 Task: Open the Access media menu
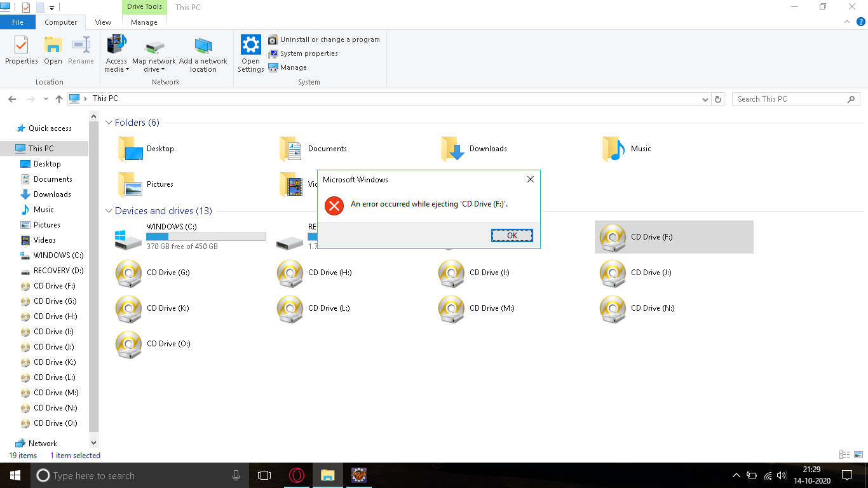point(116,54)
